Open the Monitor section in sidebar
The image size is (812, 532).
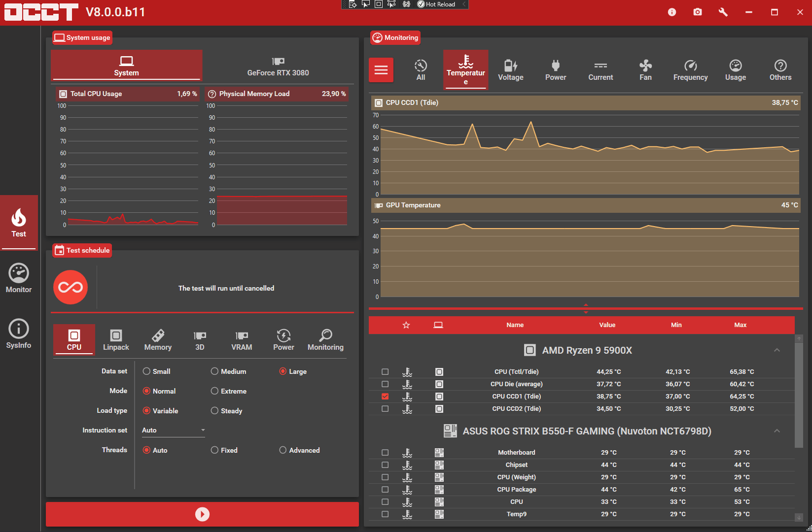tap(19, 278)
